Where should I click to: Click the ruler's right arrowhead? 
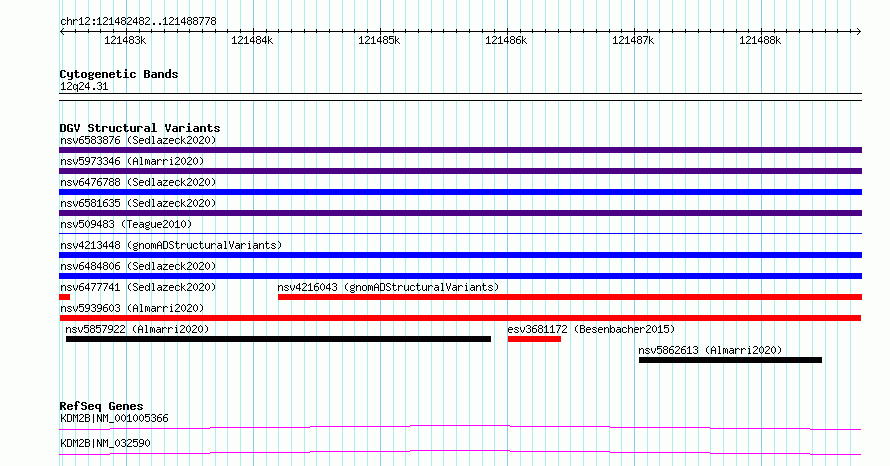859,32
